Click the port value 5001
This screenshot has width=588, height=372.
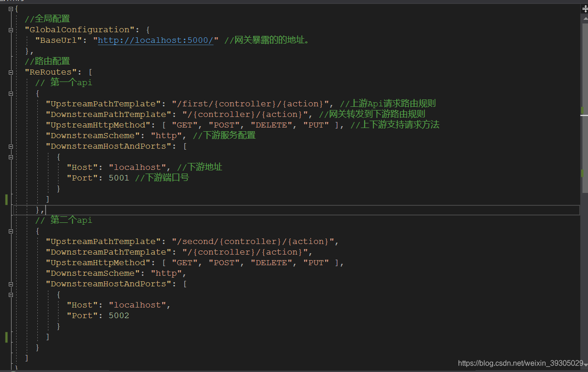point(119,178)
